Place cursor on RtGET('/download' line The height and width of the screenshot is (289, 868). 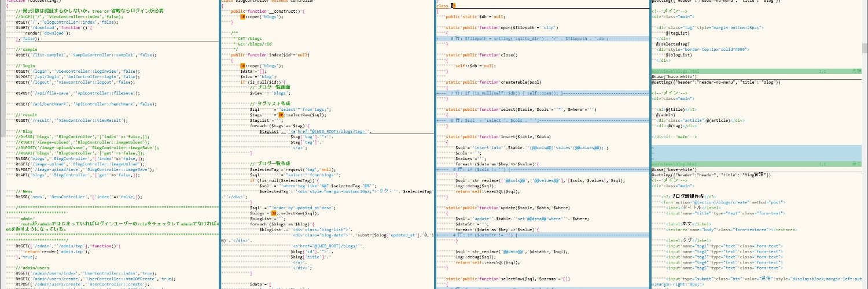click(54, 27)
